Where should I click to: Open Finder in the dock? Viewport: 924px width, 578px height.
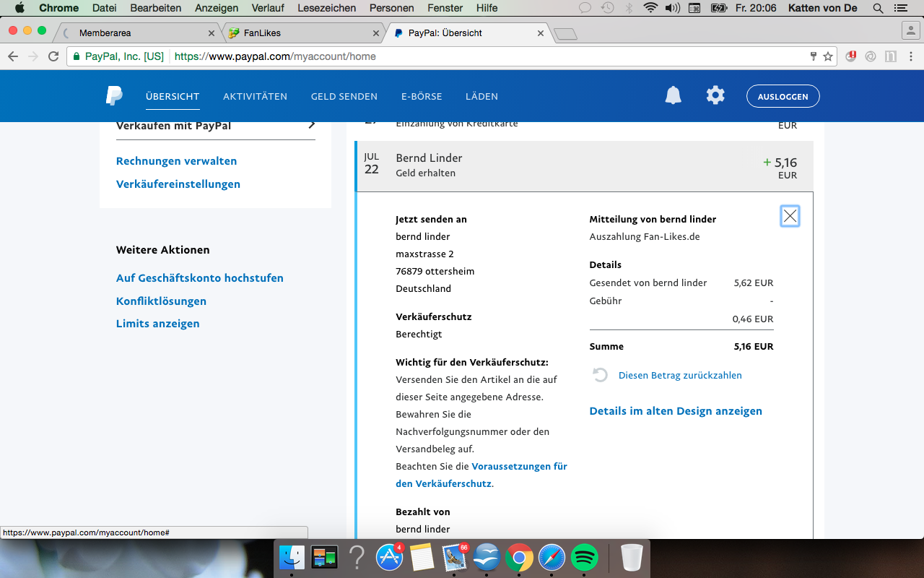tap(292, 557)
